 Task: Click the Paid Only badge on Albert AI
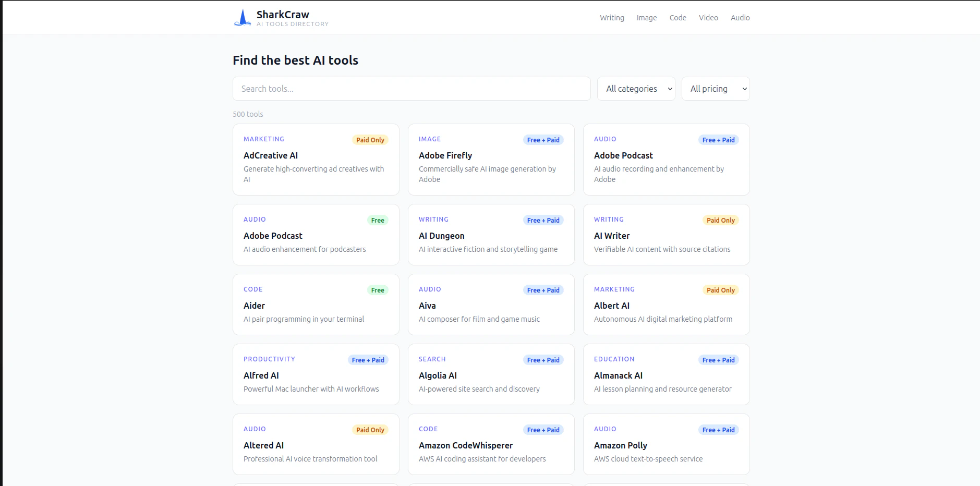(x=721, y=290)
